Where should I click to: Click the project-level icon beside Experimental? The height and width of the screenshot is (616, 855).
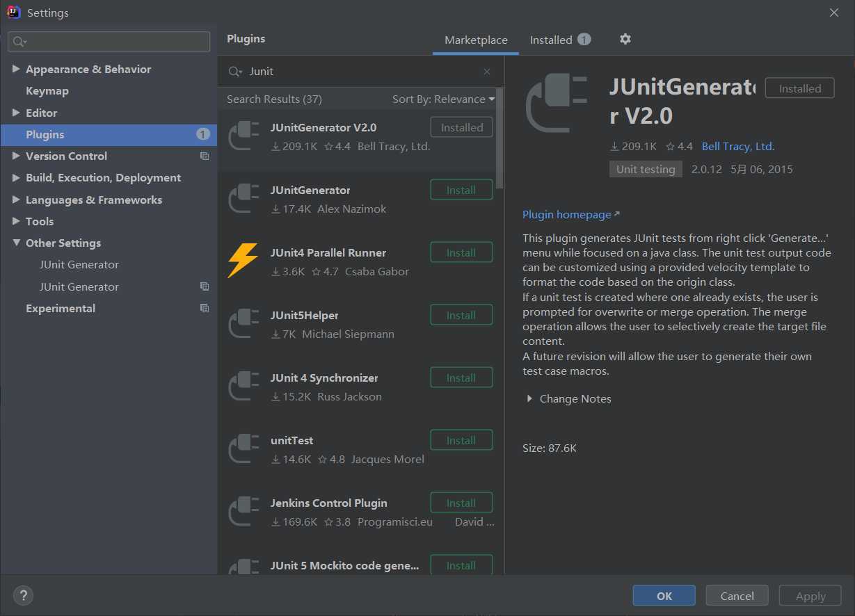(x=205, y=308)
